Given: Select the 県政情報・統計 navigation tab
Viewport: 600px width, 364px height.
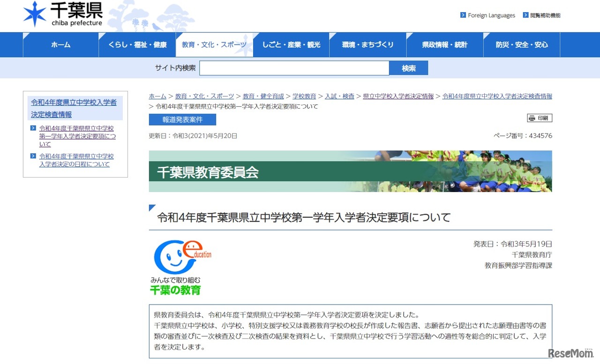Looking at the screenshot, I should tap(444, 44).
